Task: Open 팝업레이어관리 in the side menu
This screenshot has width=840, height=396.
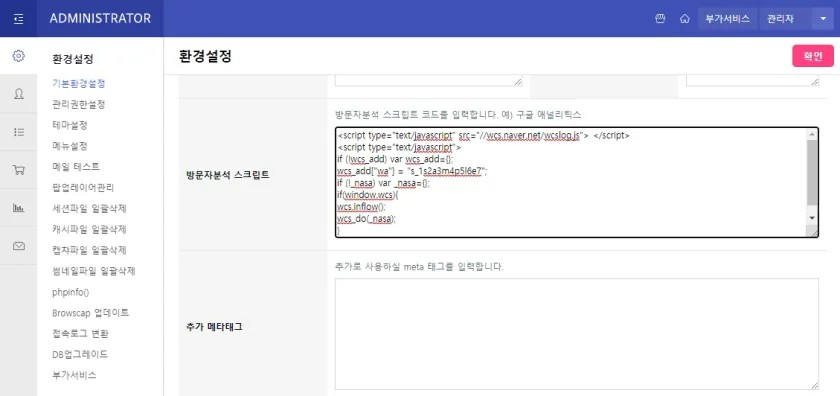Action: click(x=82, y=188)
